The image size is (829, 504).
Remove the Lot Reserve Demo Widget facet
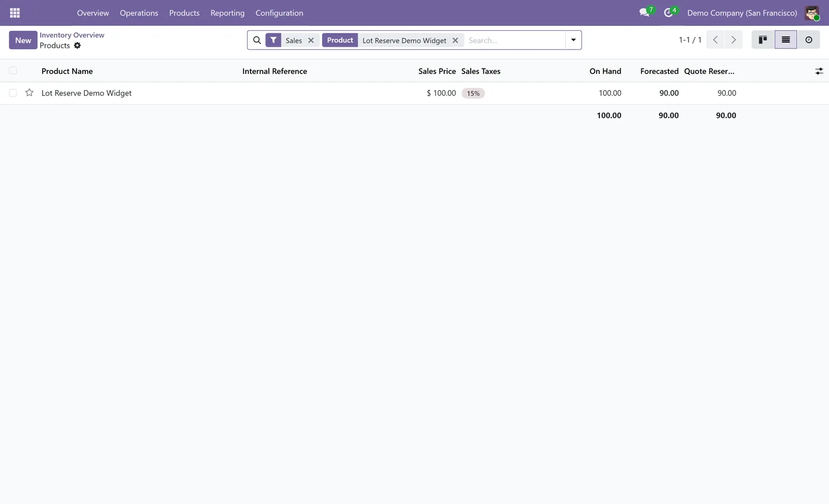coord(455,40)
